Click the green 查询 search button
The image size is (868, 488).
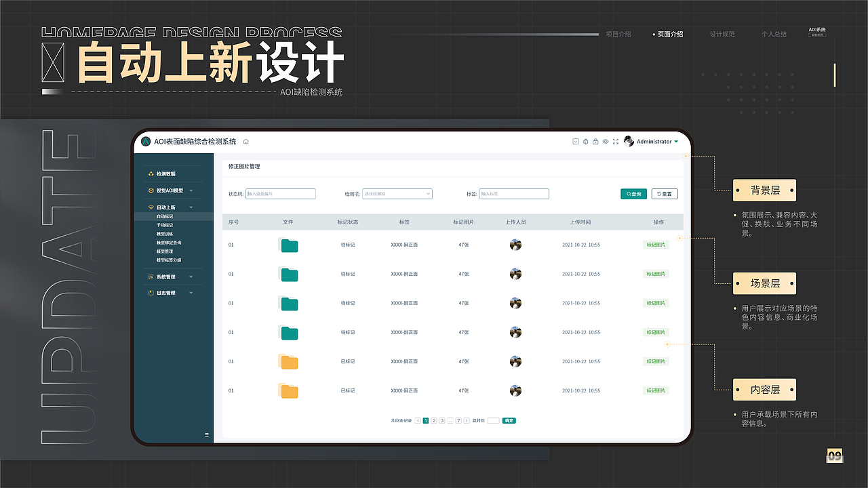click(x=633, y=194)
